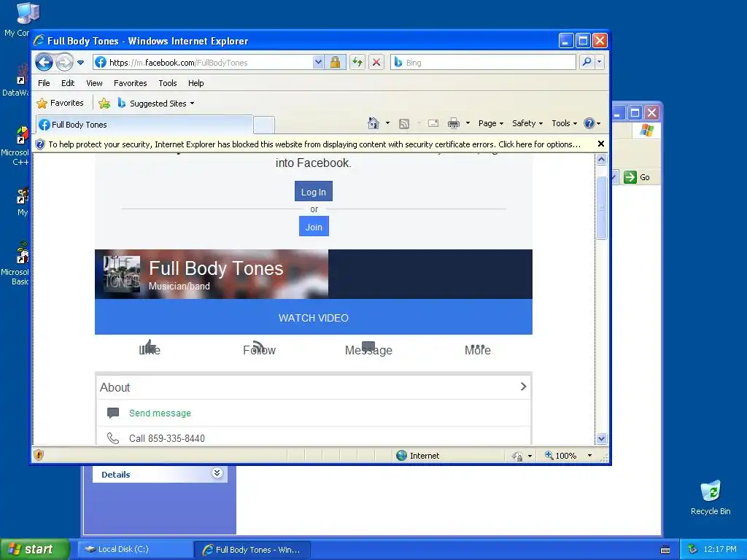Open the About section chevron
This screenshot has height=560, width=747.
523,386
